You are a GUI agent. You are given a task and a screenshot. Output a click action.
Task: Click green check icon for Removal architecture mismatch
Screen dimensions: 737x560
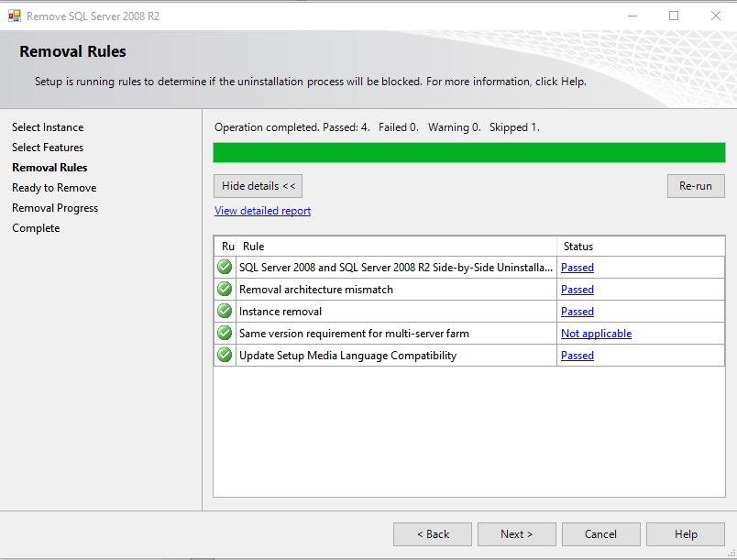(225, 290)
